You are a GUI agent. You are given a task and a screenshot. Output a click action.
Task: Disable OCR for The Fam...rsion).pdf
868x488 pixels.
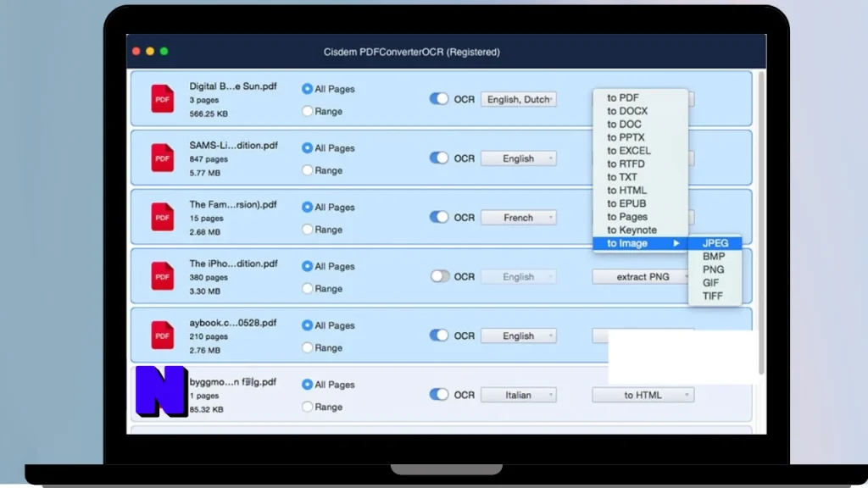click(x=439, y=218)
